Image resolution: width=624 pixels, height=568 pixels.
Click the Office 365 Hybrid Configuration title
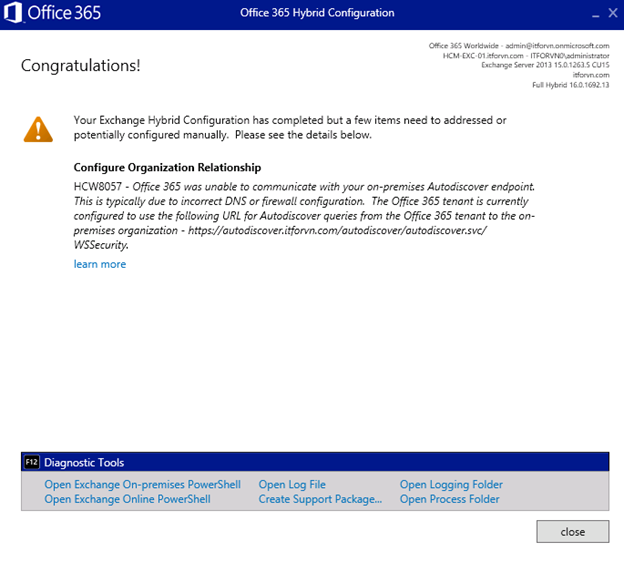coord(317,13)
